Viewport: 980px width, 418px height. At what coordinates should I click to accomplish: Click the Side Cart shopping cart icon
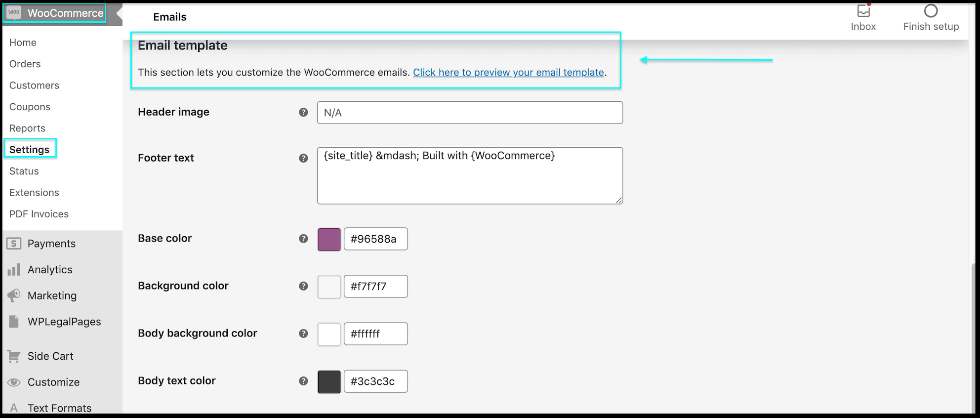[14, 356]
